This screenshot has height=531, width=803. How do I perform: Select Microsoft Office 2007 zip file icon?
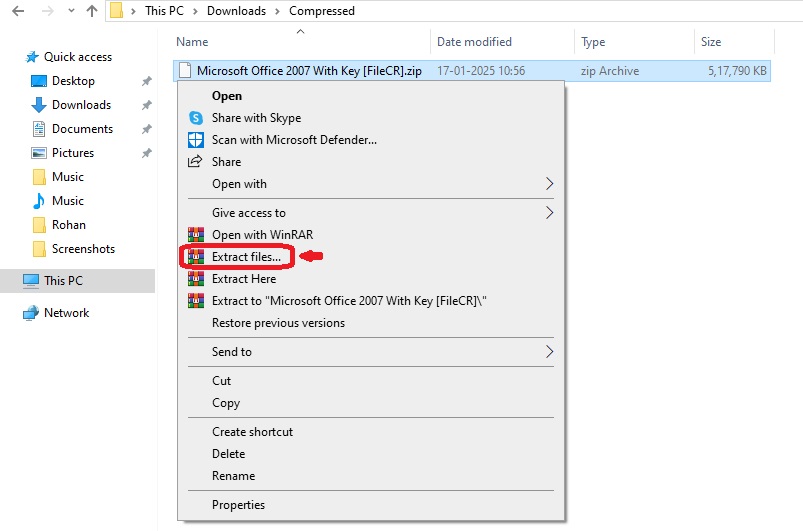pyautogui.click(x=185, y=71)
